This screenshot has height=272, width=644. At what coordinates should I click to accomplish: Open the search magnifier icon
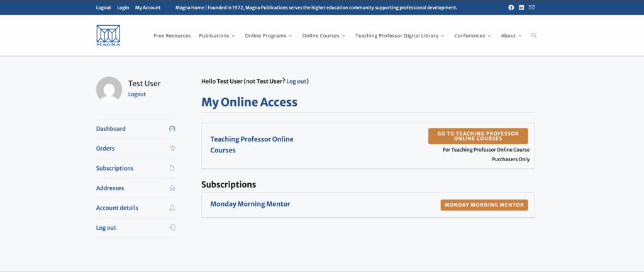tap(534, 35)
